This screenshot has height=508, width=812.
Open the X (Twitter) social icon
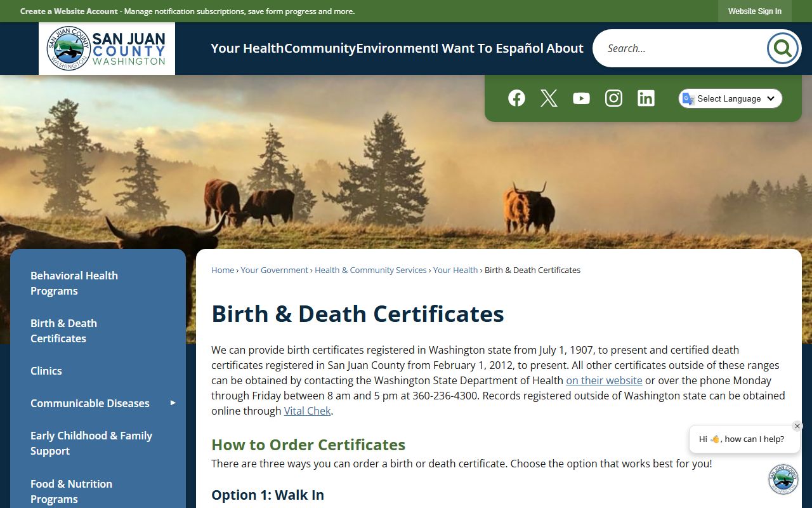click(549, 98)
